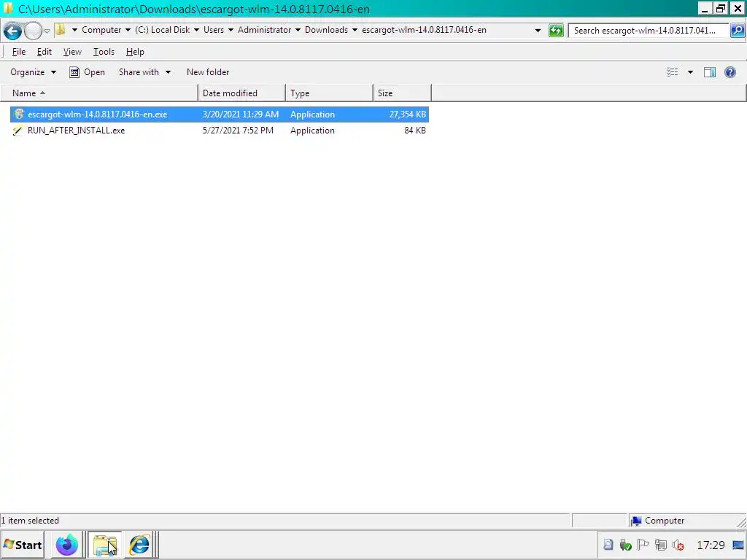Viewport: 747px width, 560px height.
Task: Minimize the Explorer window
Action: click(705, 9)
